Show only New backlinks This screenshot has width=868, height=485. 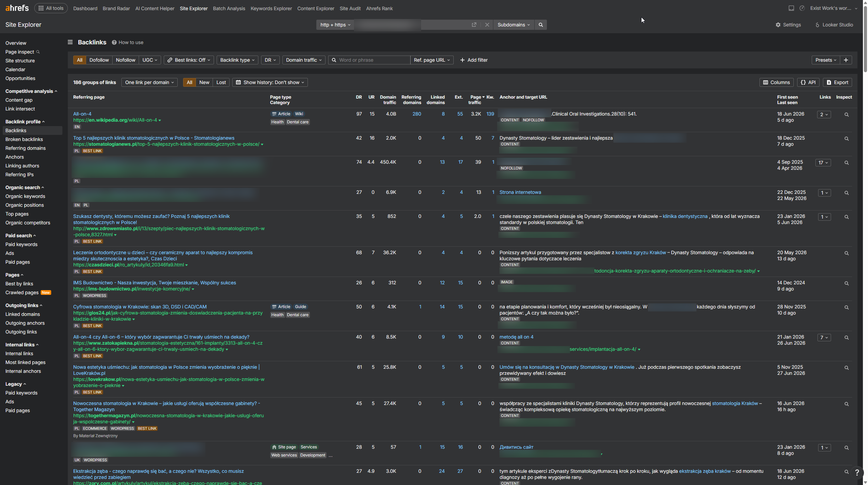pos(204,82)
